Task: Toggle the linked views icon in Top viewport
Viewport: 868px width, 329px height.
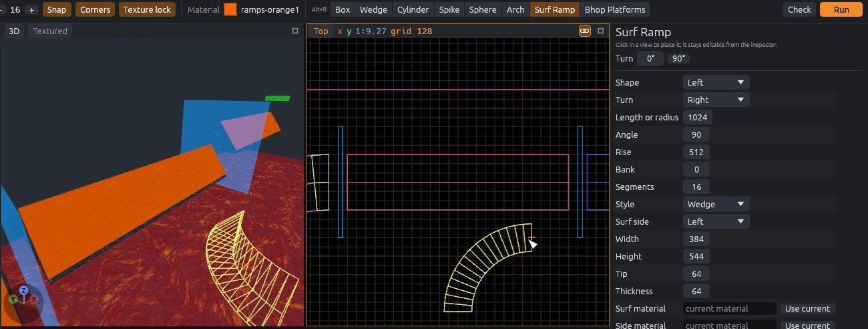Action: coord(585,31)
